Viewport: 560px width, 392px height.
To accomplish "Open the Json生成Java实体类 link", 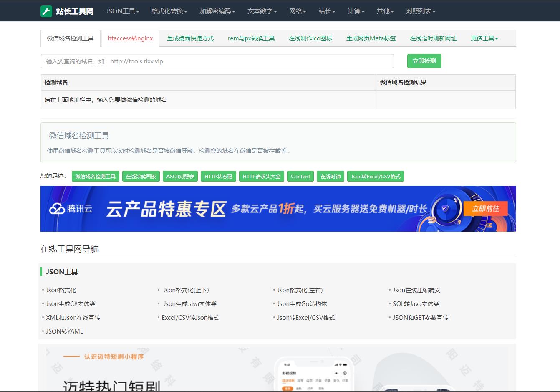I will [190, 304].
